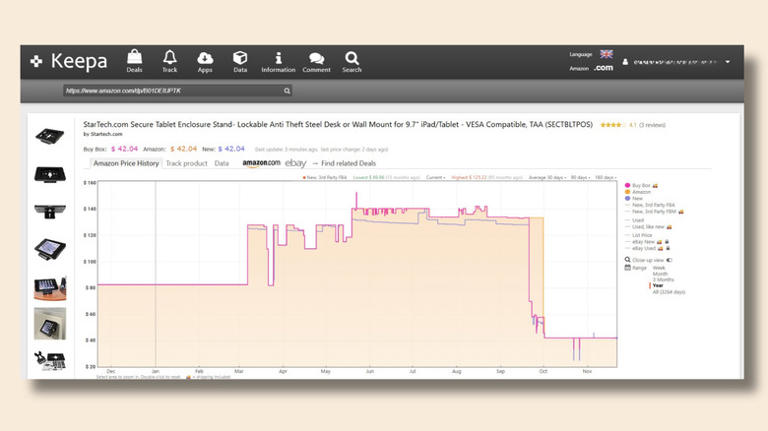
Task: Select the Amazon Price History tab
Action: pyautogui.click(x=126, y=163)
